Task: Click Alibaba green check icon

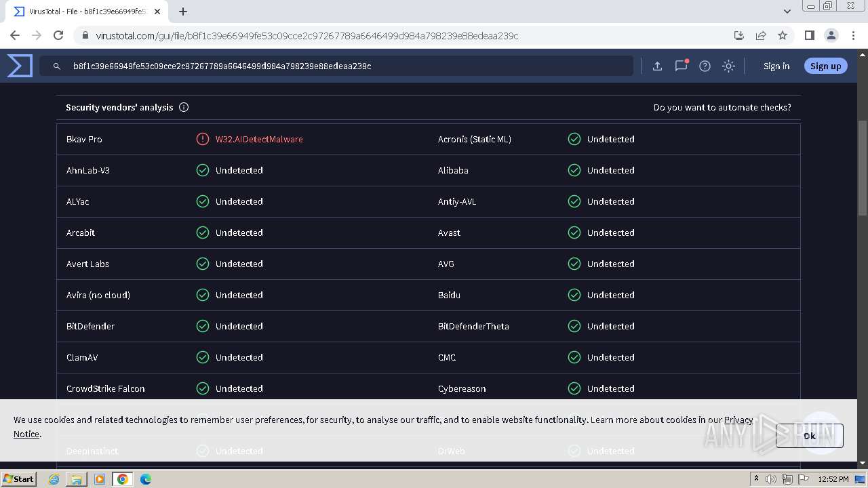Action: pos(574,170)
